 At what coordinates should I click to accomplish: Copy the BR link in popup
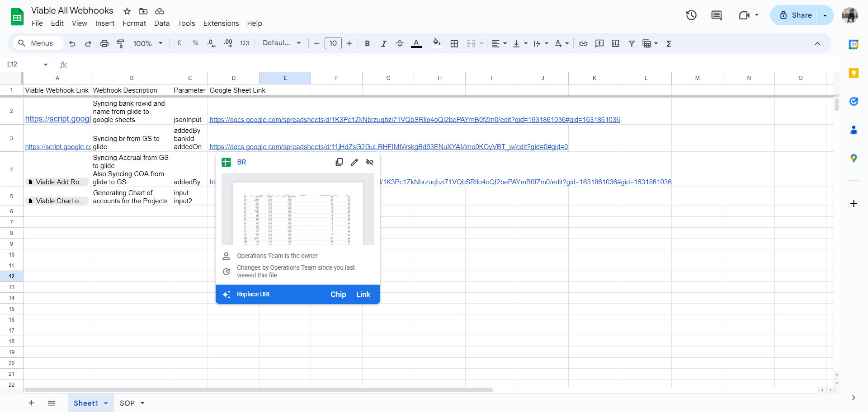tap(339, 162)
